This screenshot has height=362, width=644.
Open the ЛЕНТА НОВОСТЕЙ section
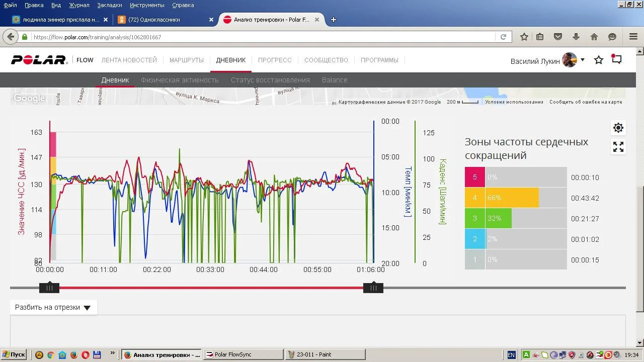129,60
